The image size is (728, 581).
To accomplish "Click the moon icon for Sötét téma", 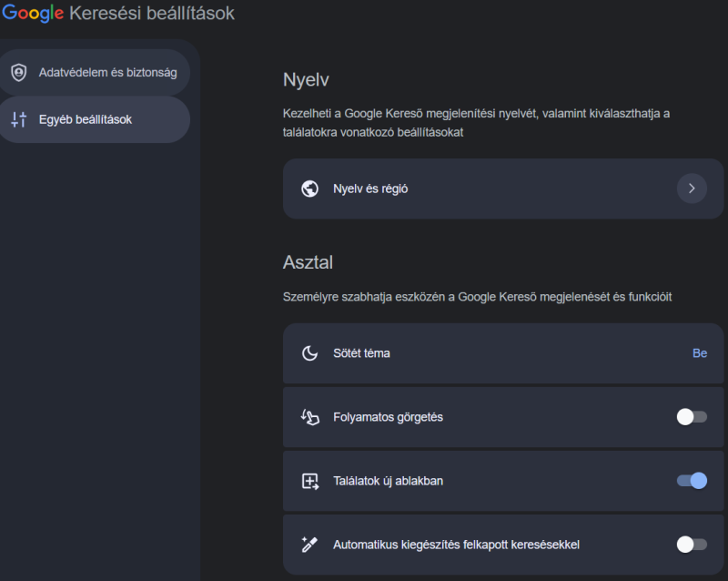I will point(309,353).
